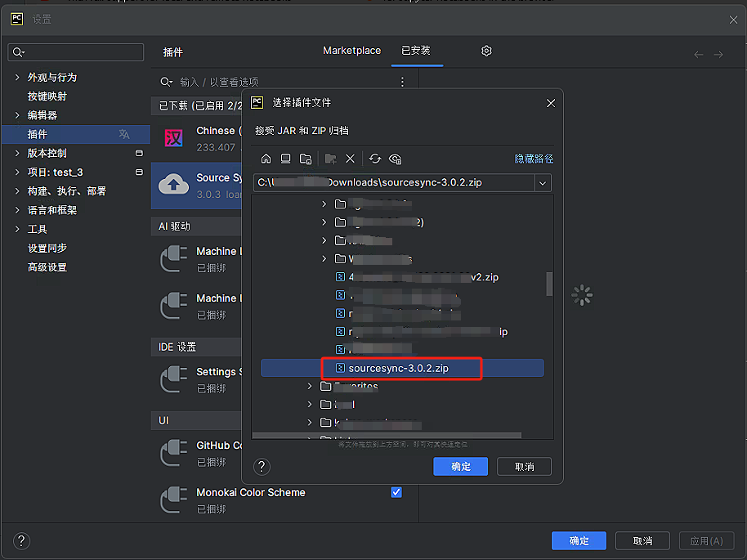The image size is (747, 560).
Task: Refresh the file chooser tree
Action: pos(375,159)
